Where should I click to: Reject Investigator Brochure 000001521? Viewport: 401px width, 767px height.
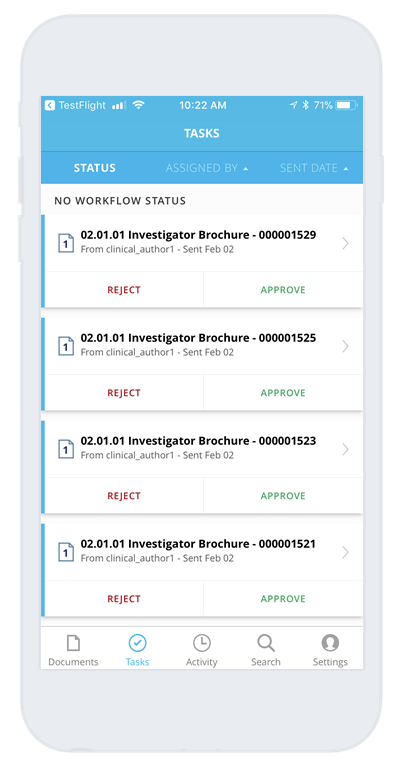point(124,599)
